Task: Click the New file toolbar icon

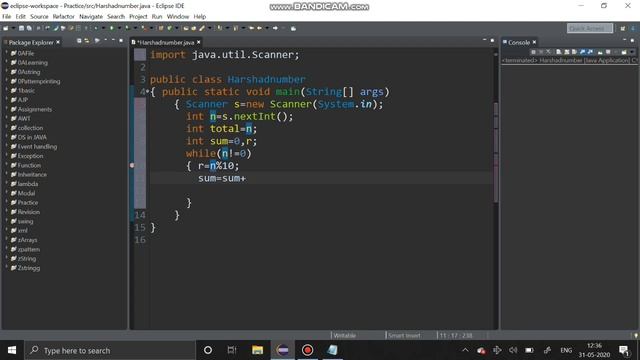Action: click(5, 28)
